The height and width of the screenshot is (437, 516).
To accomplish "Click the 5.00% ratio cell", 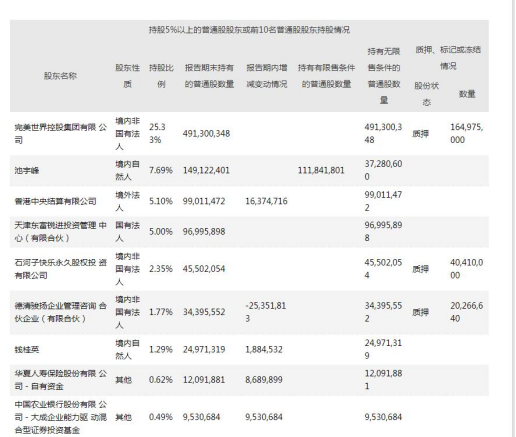I will coord(161,231).
